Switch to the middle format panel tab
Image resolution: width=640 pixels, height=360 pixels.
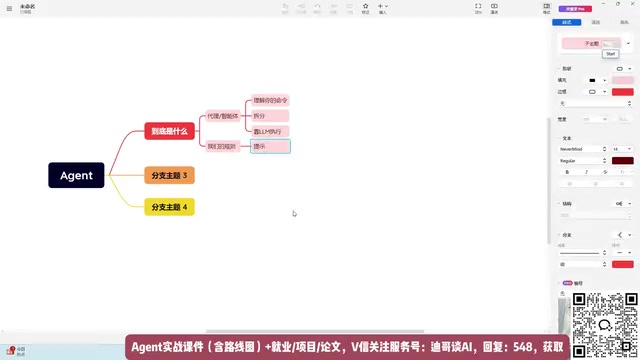(x=596, y=22)
